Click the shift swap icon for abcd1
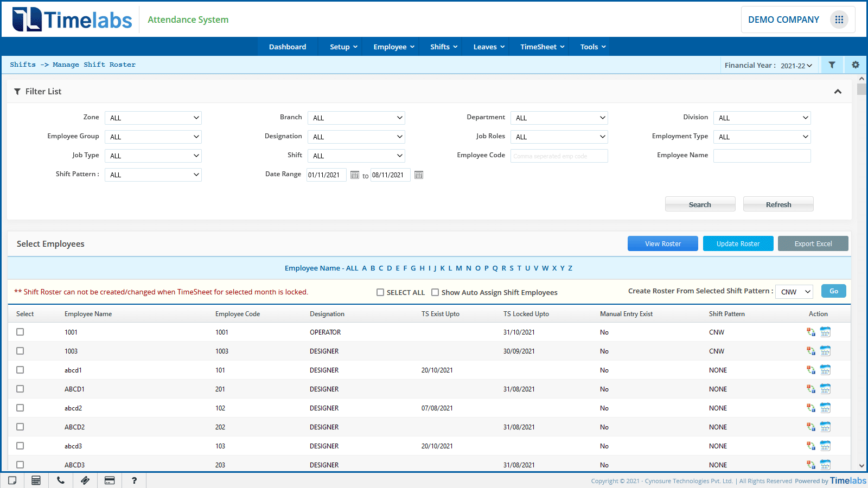 click(x=811, y=370)
